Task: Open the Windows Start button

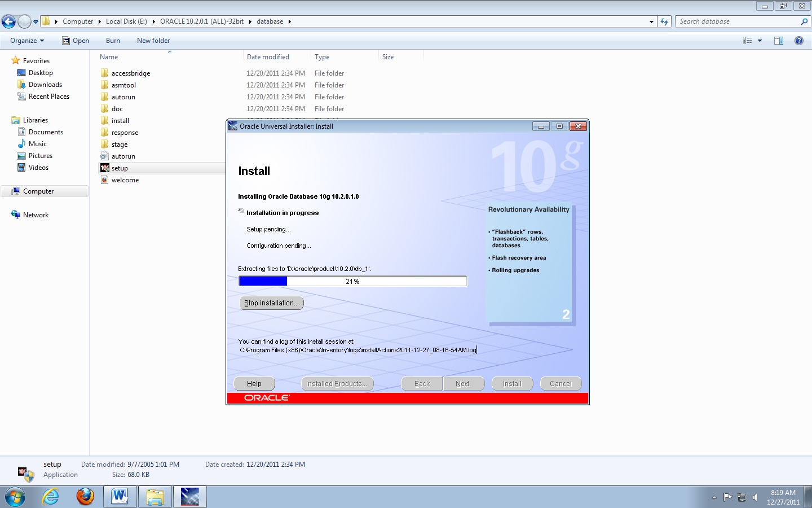Action: (x=15, y=497)
